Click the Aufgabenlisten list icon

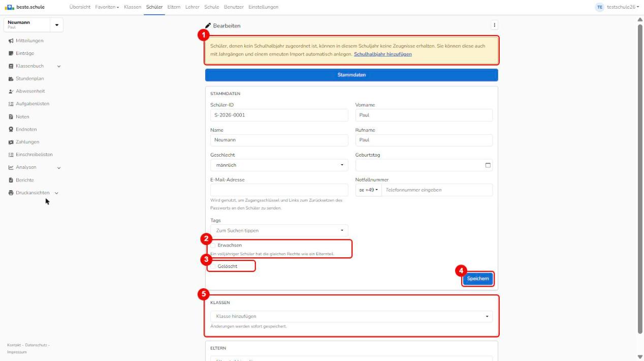11,104
